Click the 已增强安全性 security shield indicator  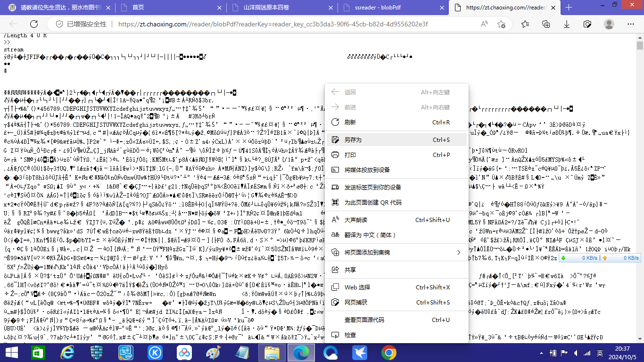coord(81,24)
